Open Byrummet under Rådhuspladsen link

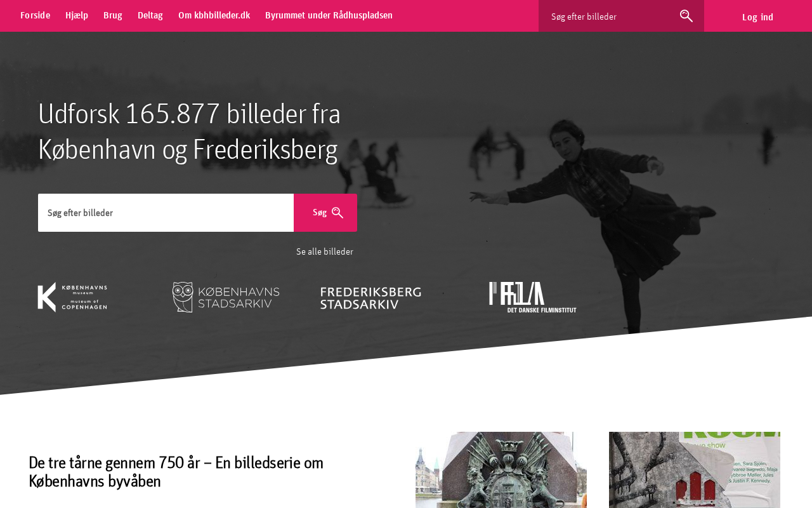pyautogui.click(x=329, y=15)
